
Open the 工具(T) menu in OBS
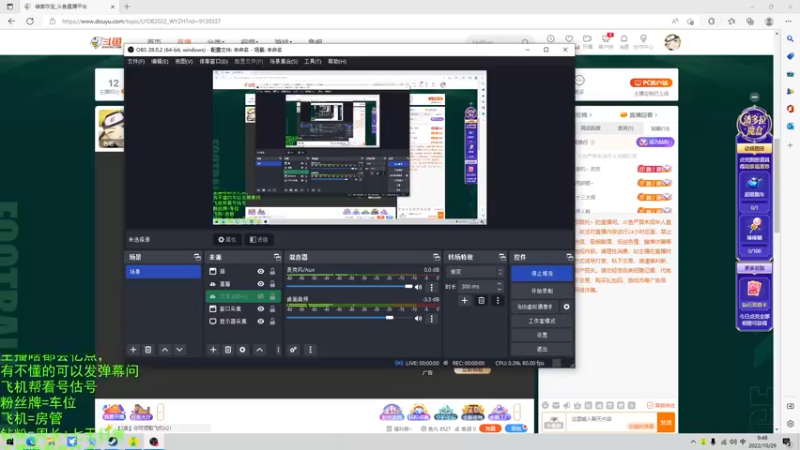coord(312,61)
